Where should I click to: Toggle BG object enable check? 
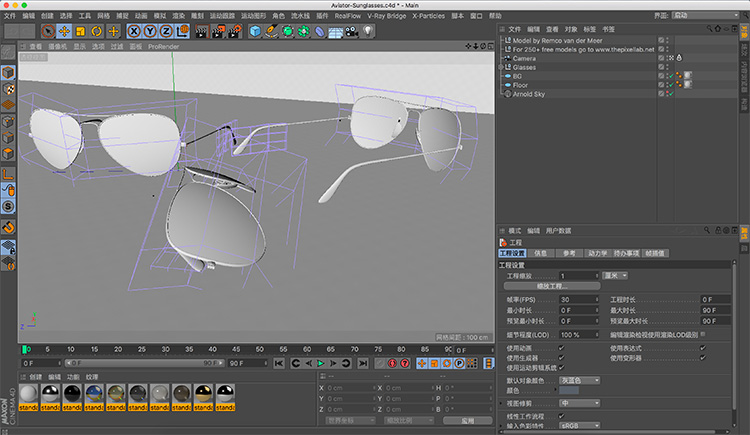tap(671, 76)
